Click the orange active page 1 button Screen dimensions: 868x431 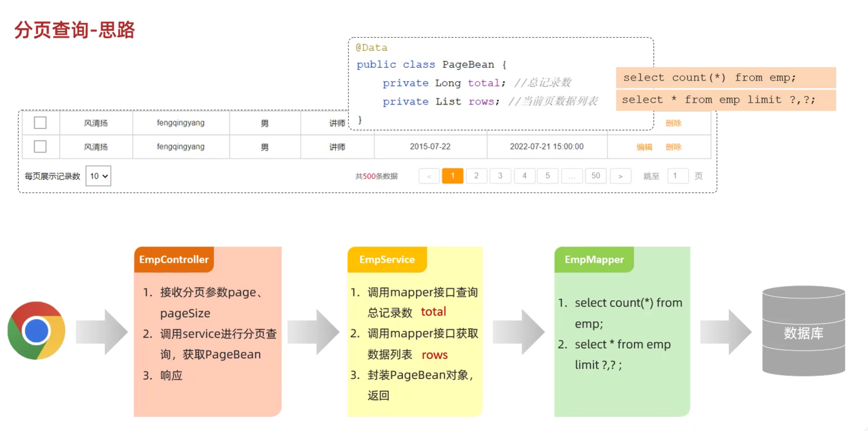point(452,176)
